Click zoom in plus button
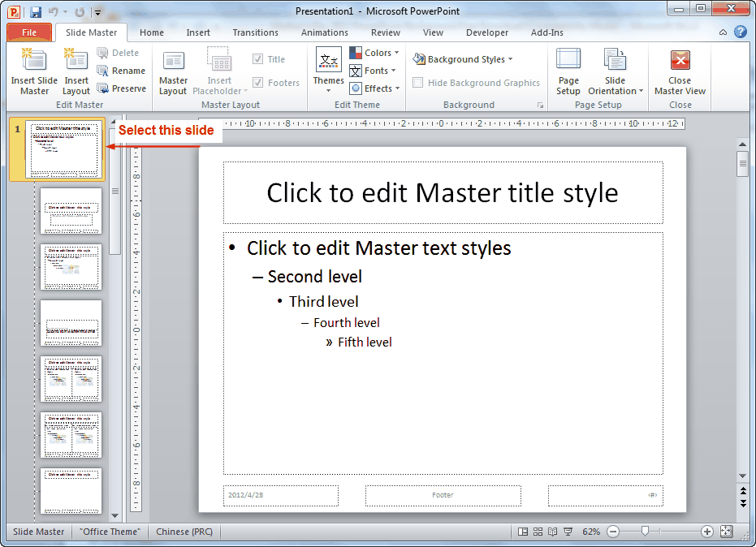 pyautogui.click(x=706, y=532)
